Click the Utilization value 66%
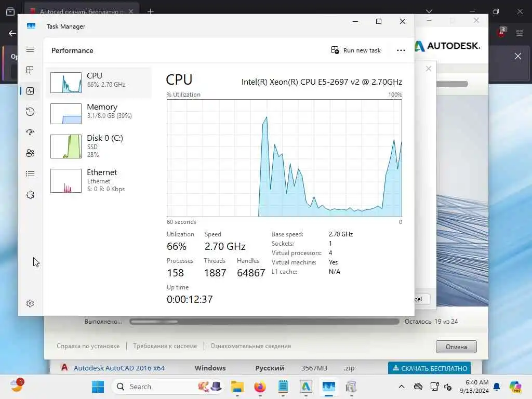This screenshot has width=532, height=399. (x=177, y=246)
